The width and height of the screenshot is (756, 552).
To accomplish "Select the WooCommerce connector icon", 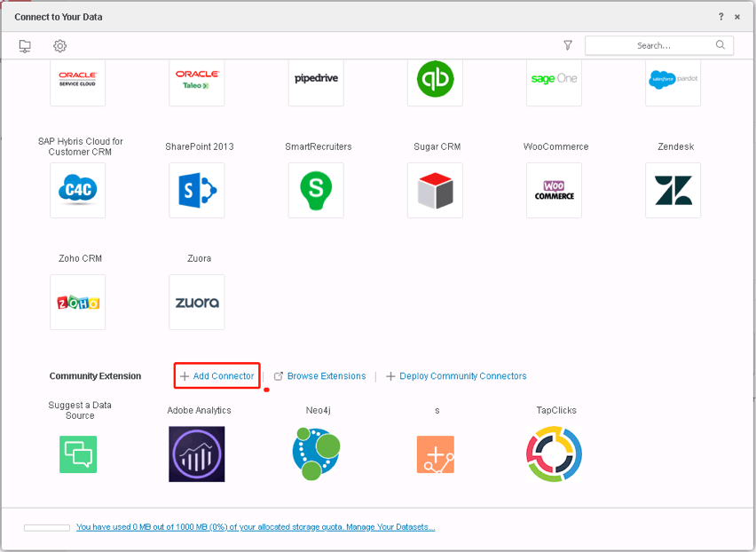I will pyautogui.click(x=554, y=190).
